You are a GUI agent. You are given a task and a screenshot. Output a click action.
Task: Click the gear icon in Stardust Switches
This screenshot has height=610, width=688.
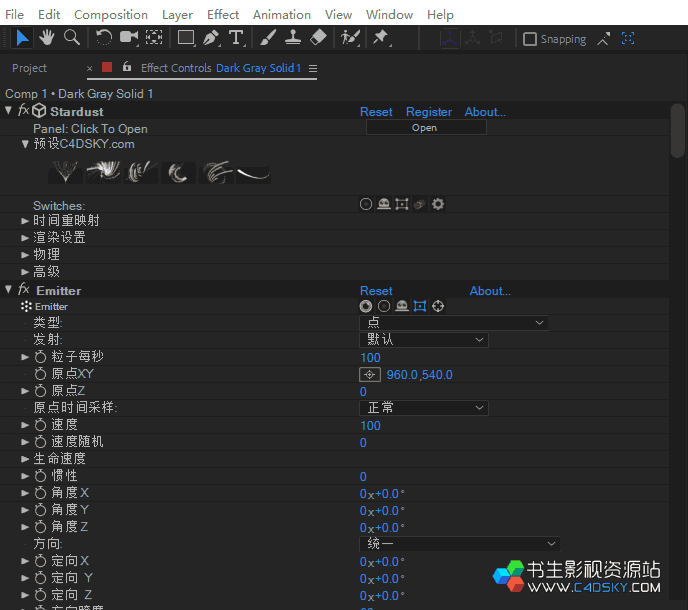[437, 204]
